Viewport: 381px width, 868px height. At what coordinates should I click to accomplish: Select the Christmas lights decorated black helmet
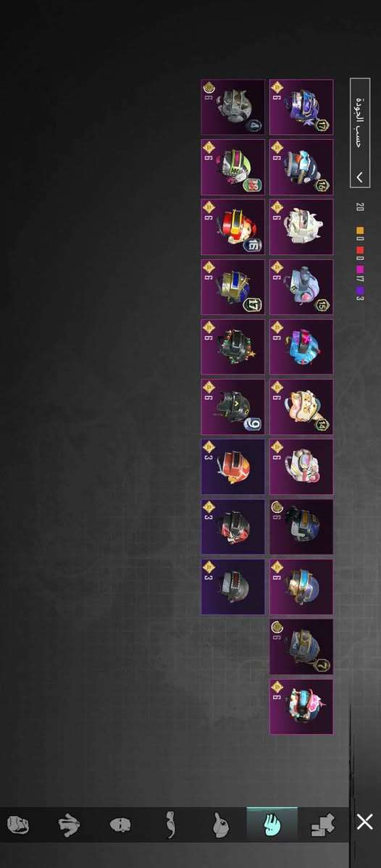233,346
